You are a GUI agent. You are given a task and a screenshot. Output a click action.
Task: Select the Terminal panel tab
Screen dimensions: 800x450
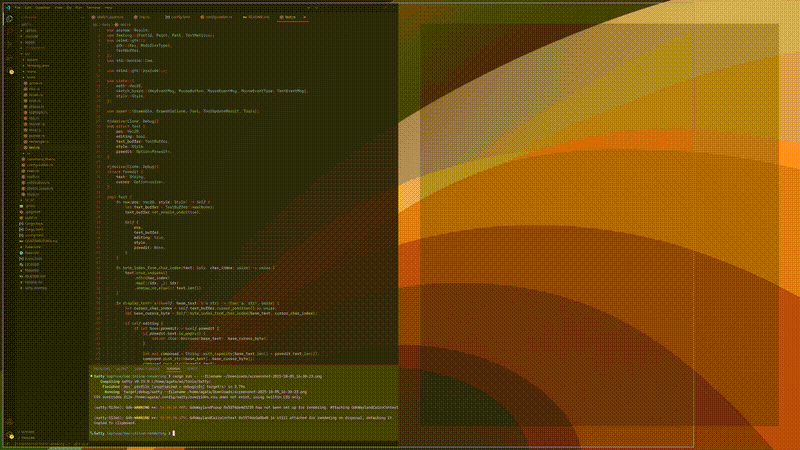point(173,369)
